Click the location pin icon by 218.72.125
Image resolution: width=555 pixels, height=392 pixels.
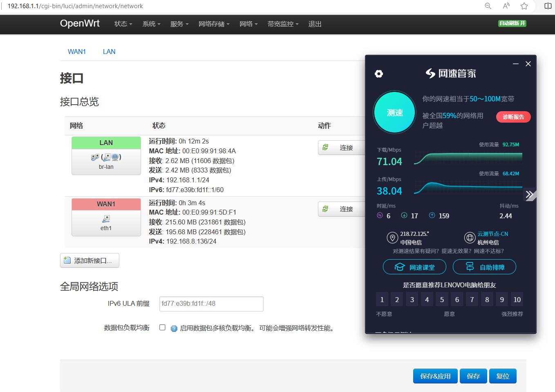coord(392,237)
